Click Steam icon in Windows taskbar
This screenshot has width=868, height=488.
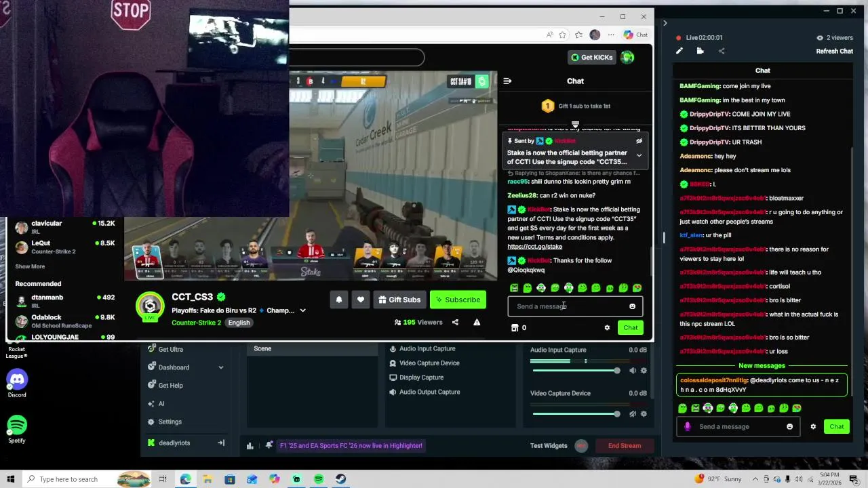[340, 479]
